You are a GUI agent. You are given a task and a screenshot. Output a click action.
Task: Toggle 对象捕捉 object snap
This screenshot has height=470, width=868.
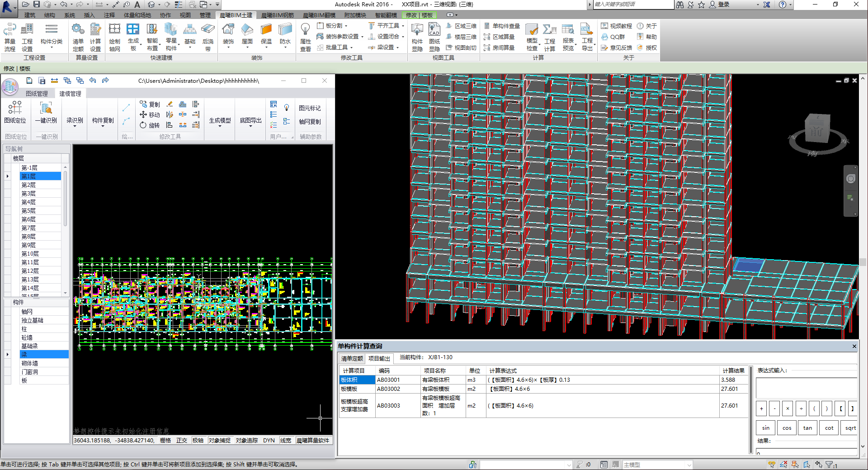220,440
